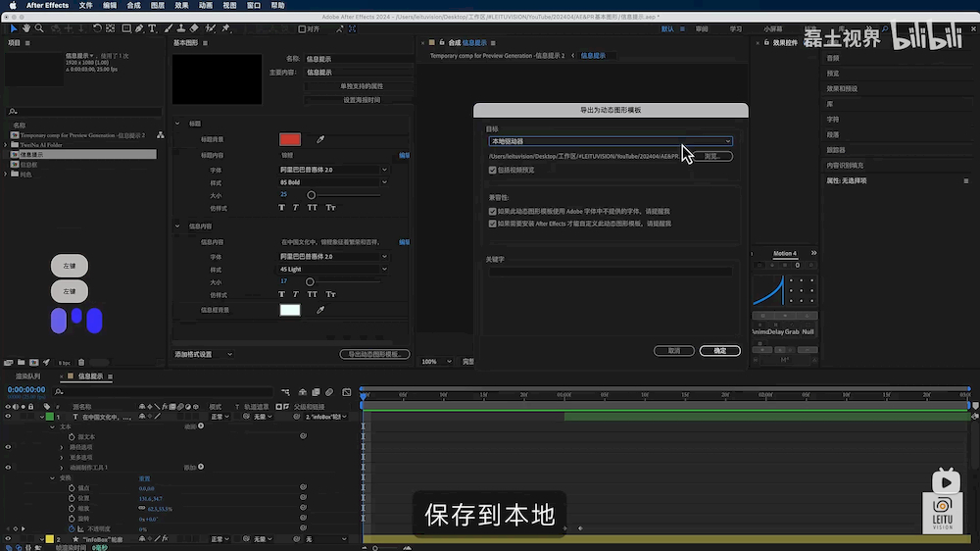Select the Pen tool

139,28
